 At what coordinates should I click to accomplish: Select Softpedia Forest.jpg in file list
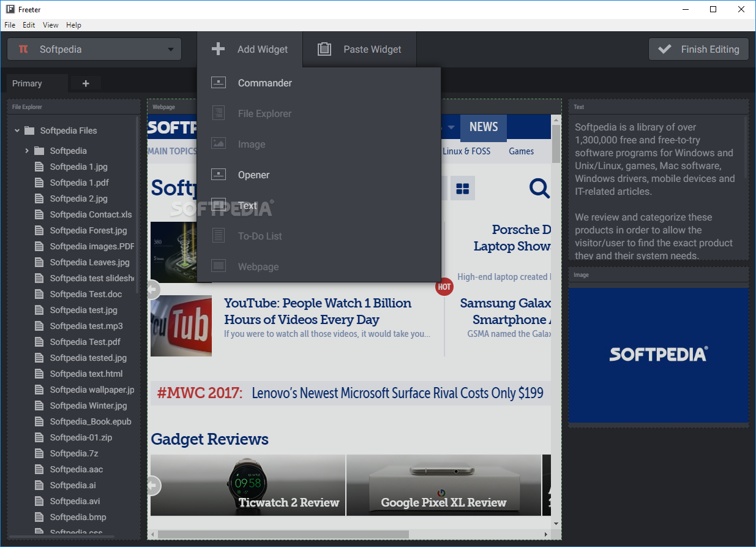click(x=88, y=230)
